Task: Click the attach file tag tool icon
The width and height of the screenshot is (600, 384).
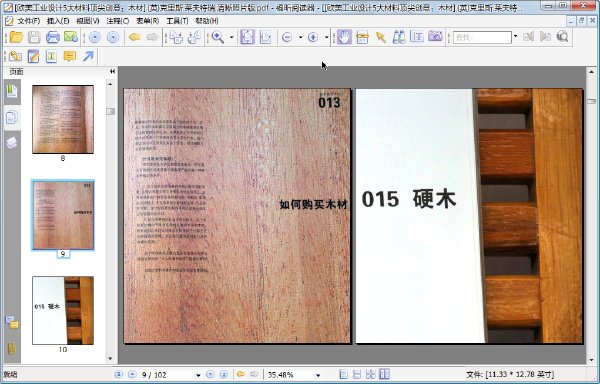Action: pyautogui.click(x=15, y=57)
